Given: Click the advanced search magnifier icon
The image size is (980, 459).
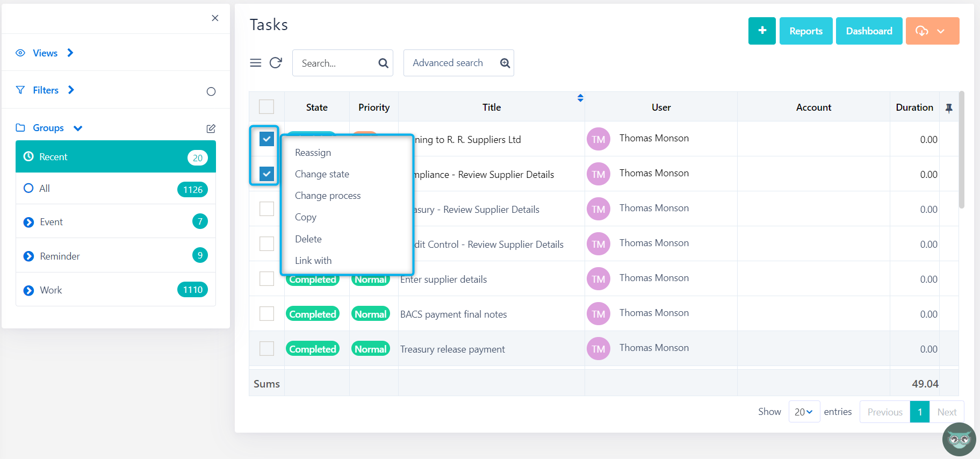Looking at the screenshot, I should (505, 63).
